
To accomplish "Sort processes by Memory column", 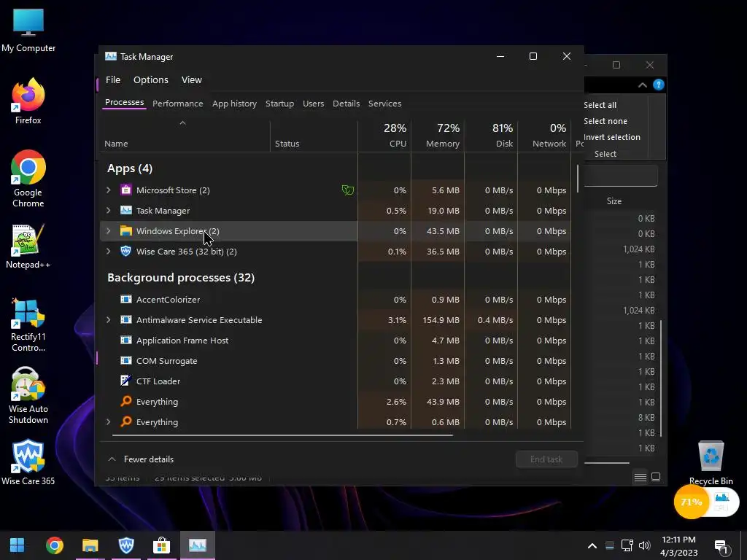I will [x=438, y=136].
